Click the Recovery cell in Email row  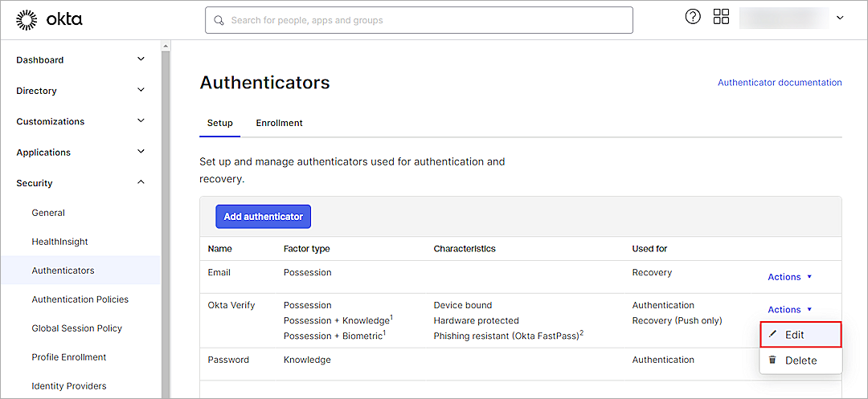point(652,272)
